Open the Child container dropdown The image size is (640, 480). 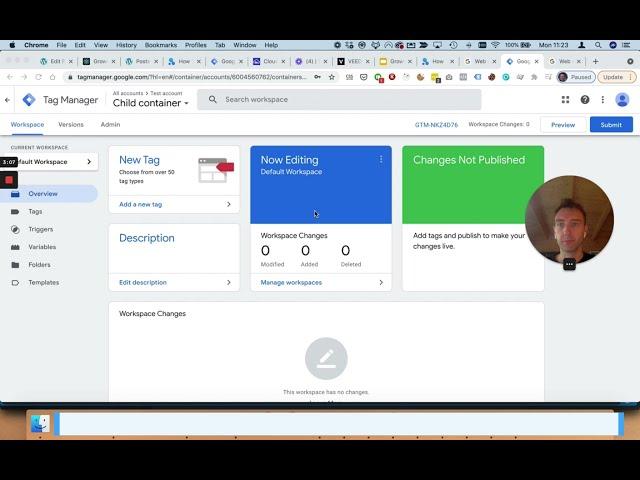coord(151,103)
